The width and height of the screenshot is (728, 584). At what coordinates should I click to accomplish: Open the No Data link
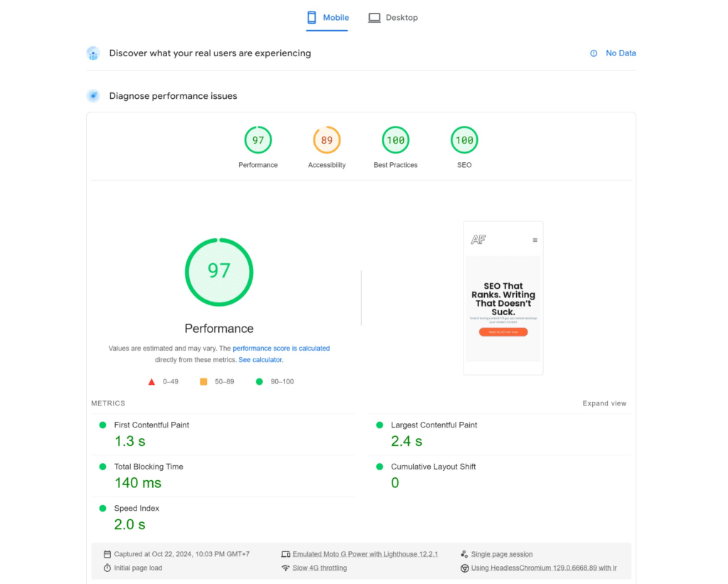pyautogui.click(x=621, y=53)
